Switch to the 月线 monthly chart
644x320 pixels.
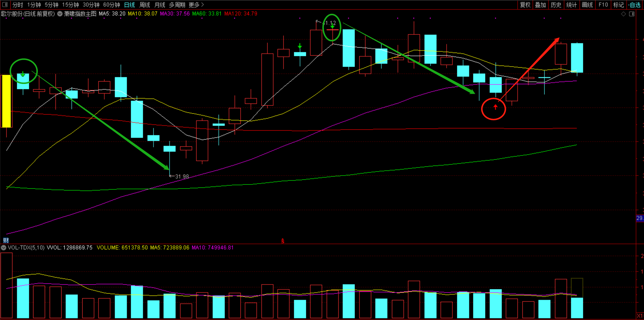pyautogui.click(x=160, y=5)
